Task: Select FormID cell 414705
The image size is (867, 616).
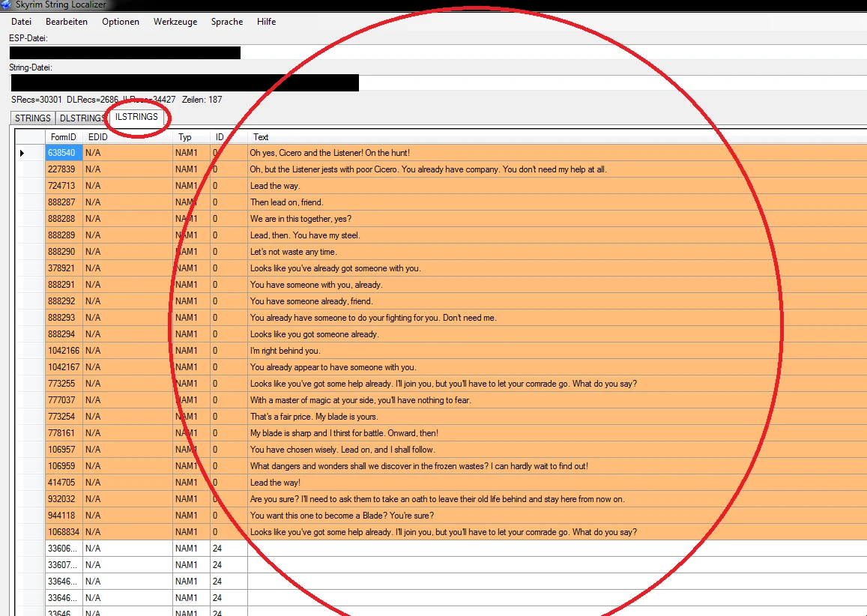Action: coord(64,482)
